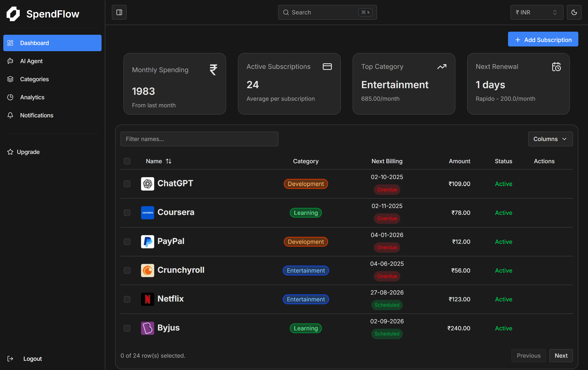Click the Add Subscription button
The image size is (588, 370).
pyautogui.click(x=543, y=39)
